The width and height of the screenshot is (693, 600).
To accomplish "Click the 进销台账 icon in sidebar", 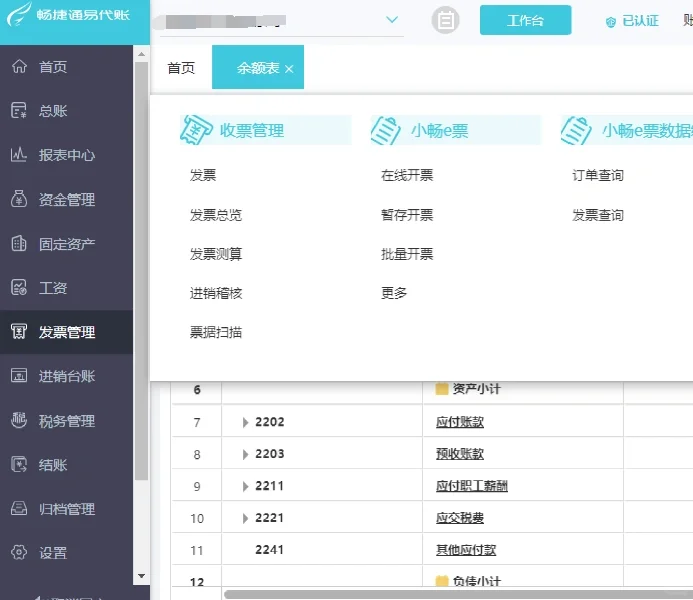I will point(19,376).
